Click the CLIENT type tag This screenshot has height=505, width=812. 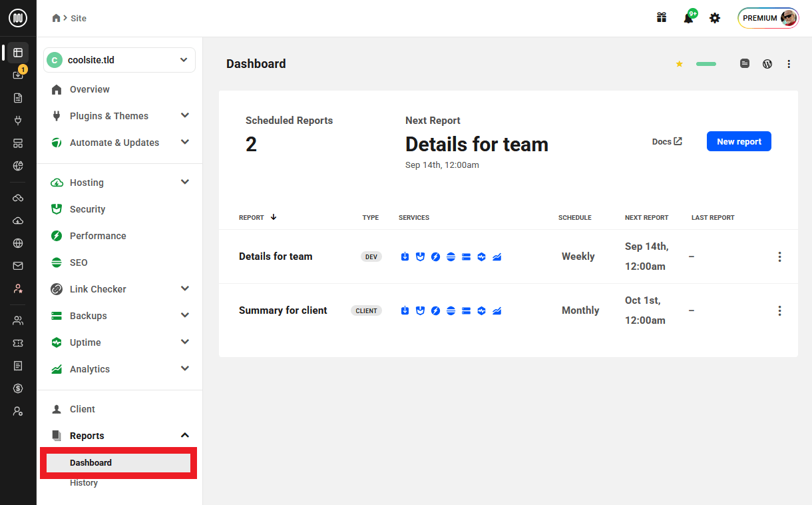(366, 310)
